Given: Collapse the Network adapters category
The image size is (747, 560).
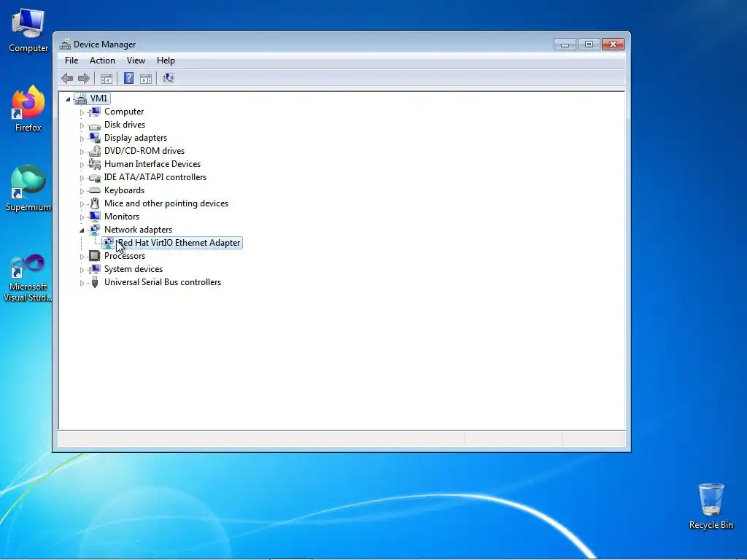Looking at the screenshot, I should click(82, 230).
